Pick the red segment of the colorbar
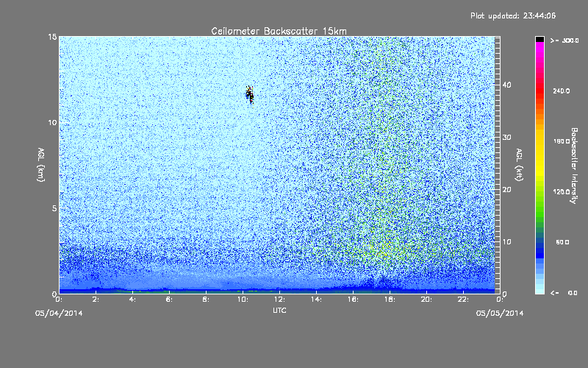Screen dimensions: 588x368 pyautogui.click(x=539, y=92)
